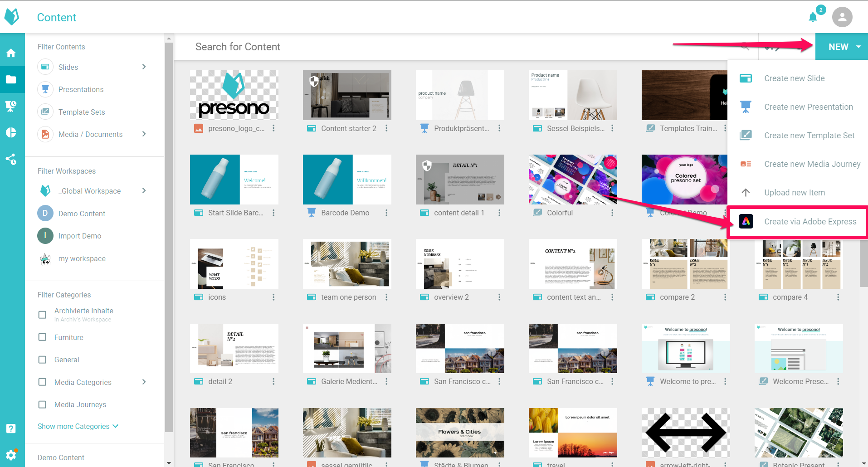
Task: Expand the Slides filter chevron
Action: tap(144, 67)
